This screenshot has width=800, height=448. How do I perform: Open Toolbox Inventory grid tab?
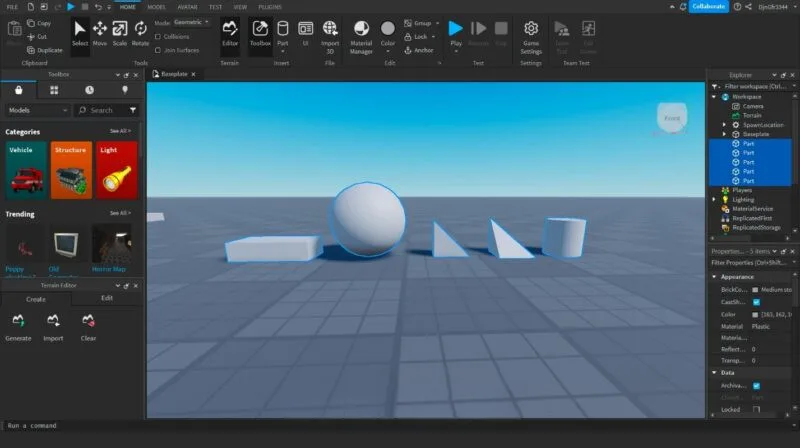pos(54,90)
